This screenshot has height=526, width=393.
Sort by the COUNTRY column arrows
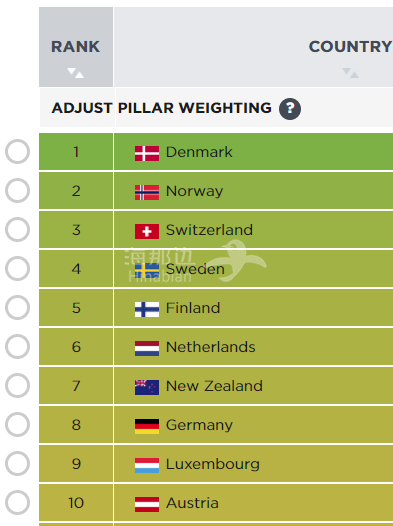point(350,73)
